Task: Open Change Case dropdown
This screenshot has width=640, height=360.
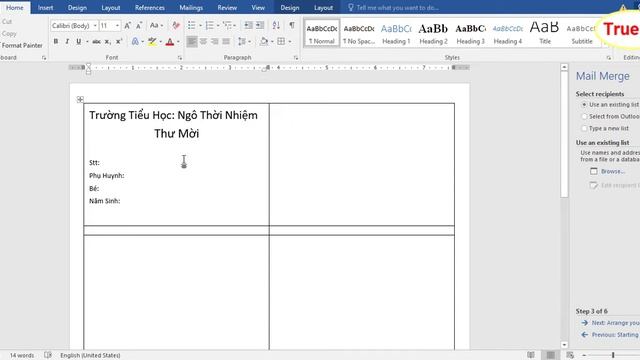Action: pos(156,26)
